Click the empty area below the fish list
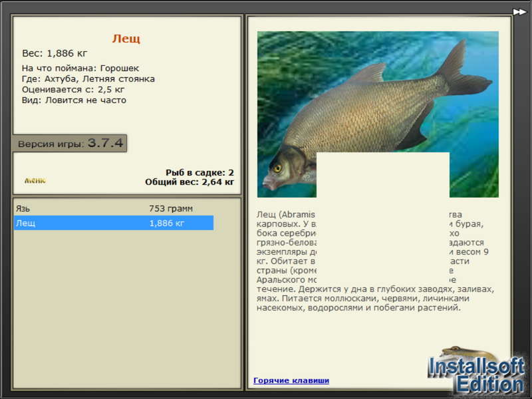The image size is (532, 399). coord(126,309)
